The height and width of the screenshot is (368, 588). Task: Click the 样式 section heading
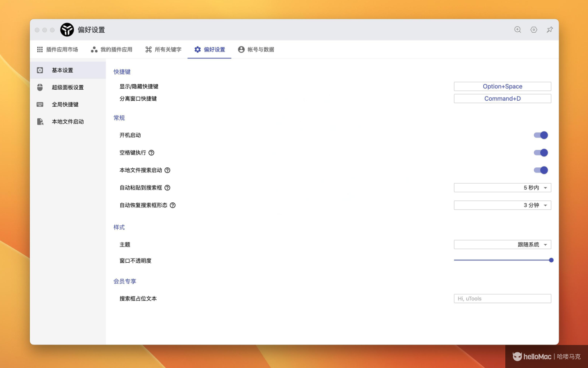tap(119, 227)
